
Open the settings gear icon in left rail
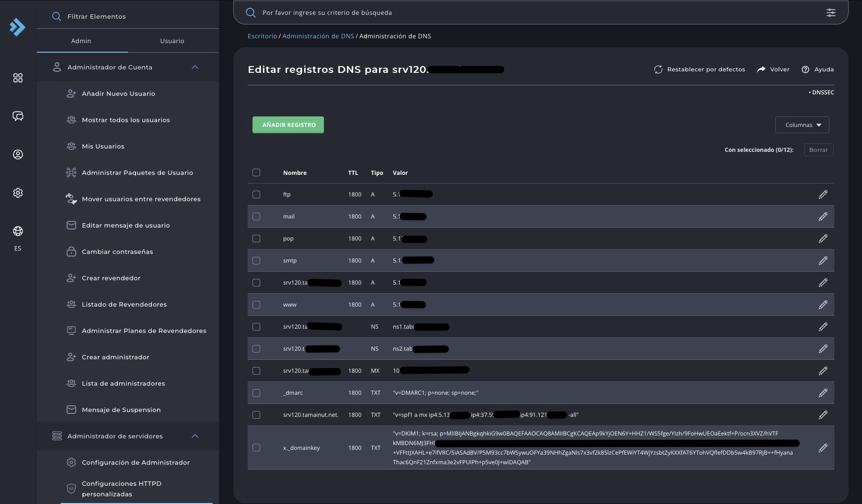coord(18,193)
